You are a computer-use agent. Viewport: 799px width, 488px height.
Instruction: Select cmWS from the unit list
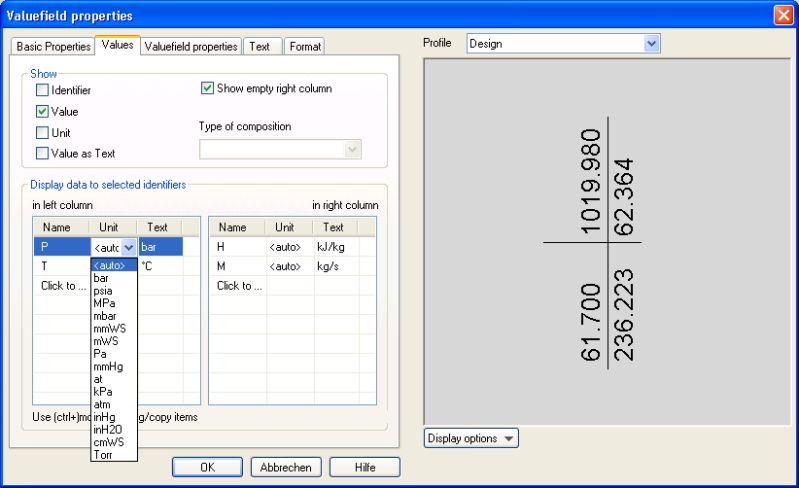(114, 442)
